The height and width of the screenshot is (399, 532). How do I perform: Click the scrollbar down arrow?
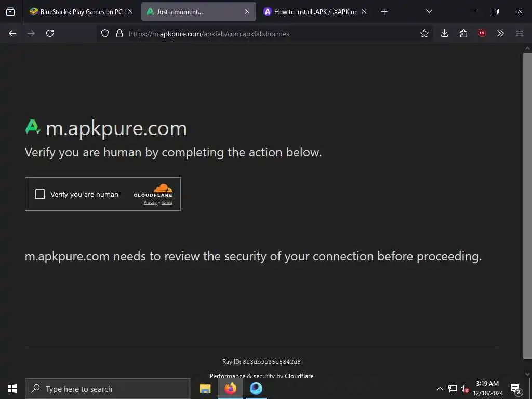pos(527,374)
